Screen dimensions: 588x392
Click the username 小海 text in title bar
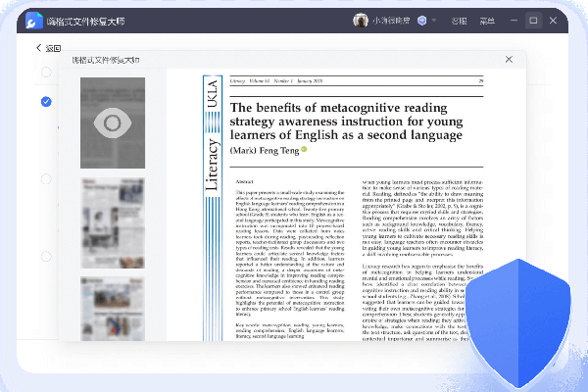[x=391, y=20]
